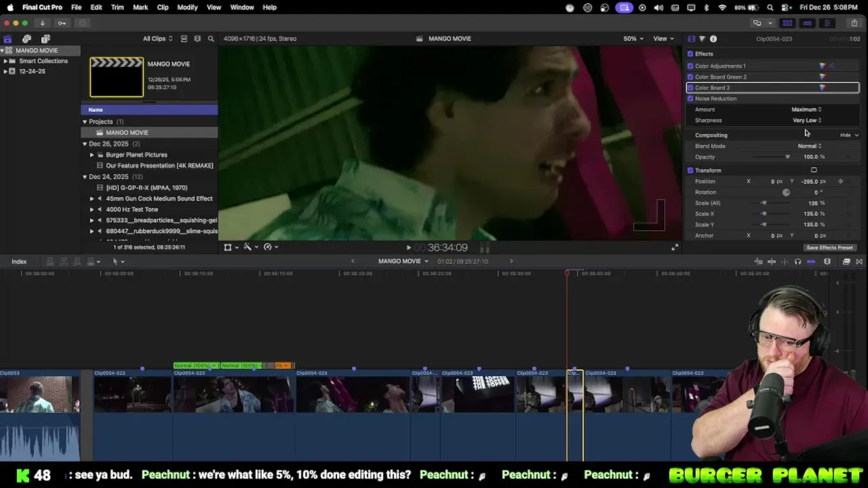The width and height of the screenshot is (868, 488).
Task: Uncheck Color Board 2 effect
Action: click(690, 87)
